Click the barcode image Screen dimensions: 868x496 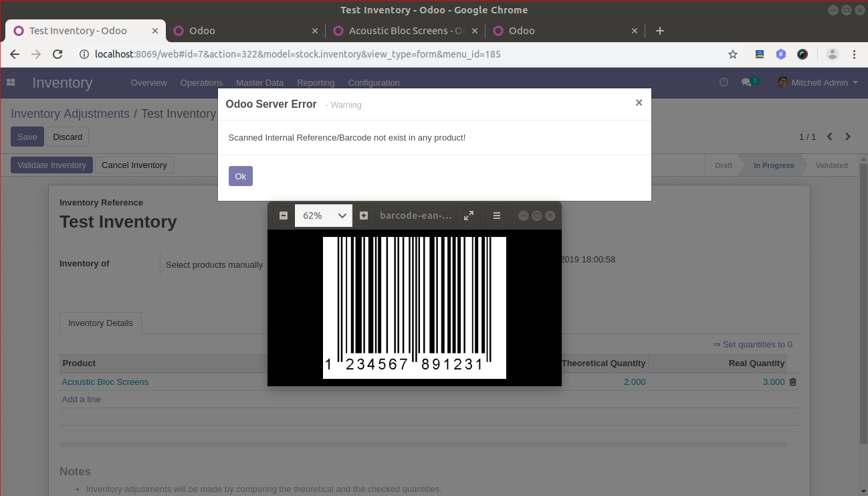(415, 308)
